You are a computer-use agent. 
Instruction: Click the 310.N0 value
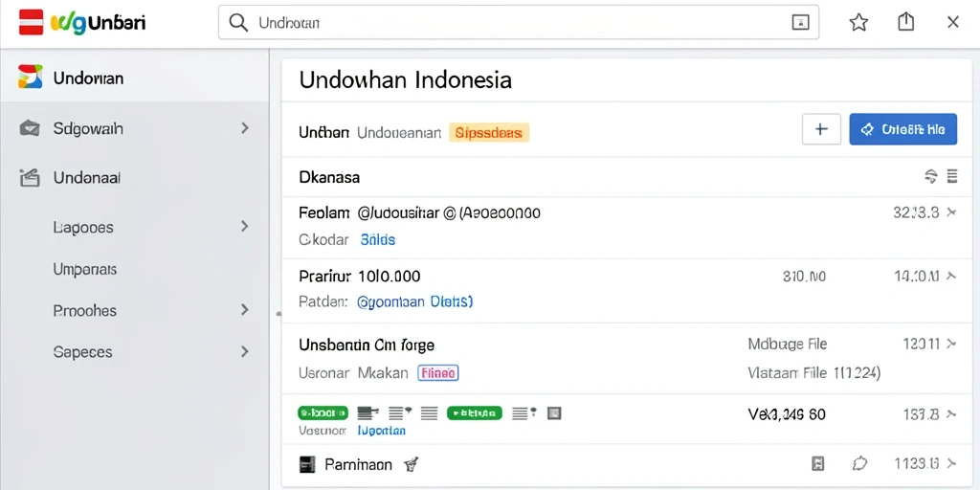pyautogui.click(x=804, y=276)
